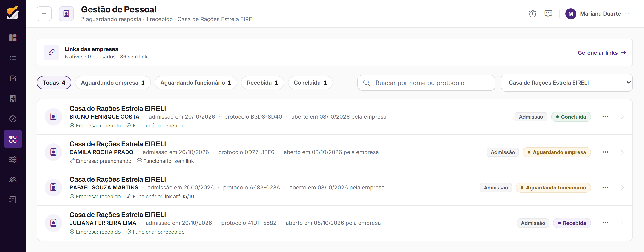
Task: Open the verified badge sidebar icon
Action: click(x=13, y=119)
